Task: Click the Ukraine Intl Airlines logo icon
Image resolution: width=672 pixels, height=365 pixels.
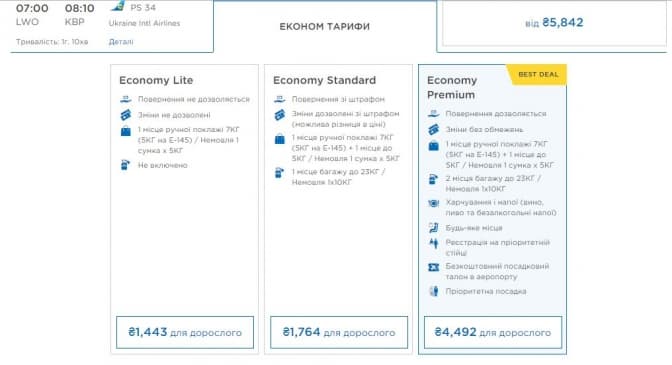Action: [117, 6]
